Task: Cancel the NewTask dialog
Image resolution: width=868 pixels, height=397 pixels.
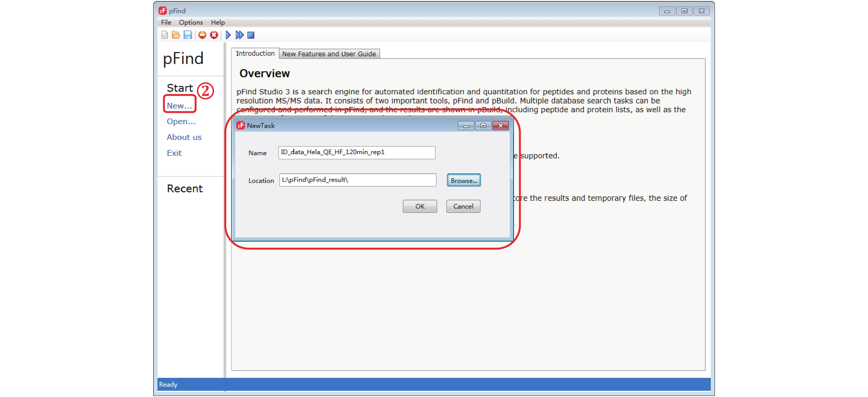Action: [463, 206]
